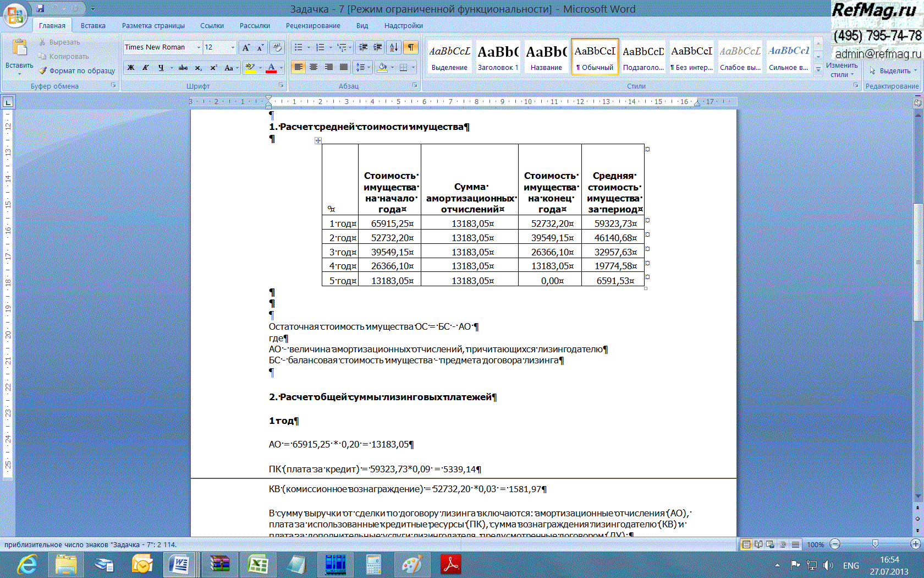Click the Sort icon in paragraph group
The image size is (924, 578).
[394, 47]
